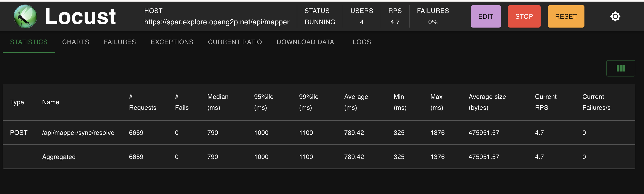The width and height of the screenshot is (644, 194).
Task: Sort by Average size (bytes) header
Action: click(x=487, y=102)
